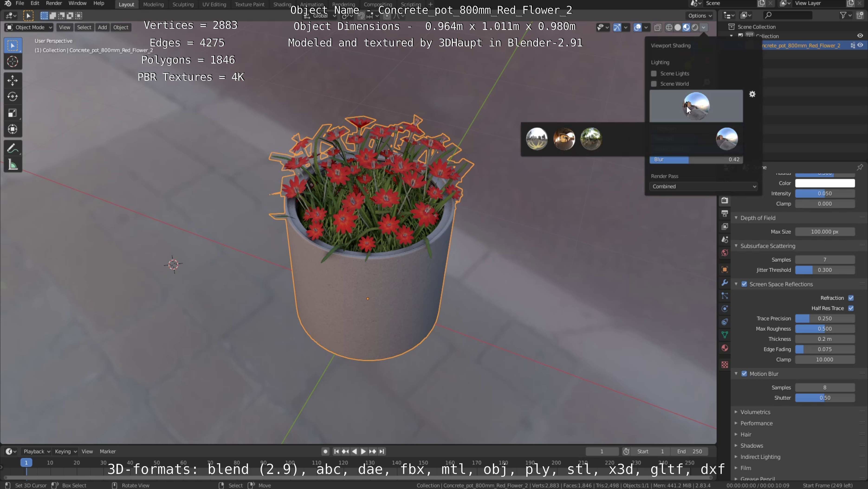Click the viewport Object menu

coord(121,27)
